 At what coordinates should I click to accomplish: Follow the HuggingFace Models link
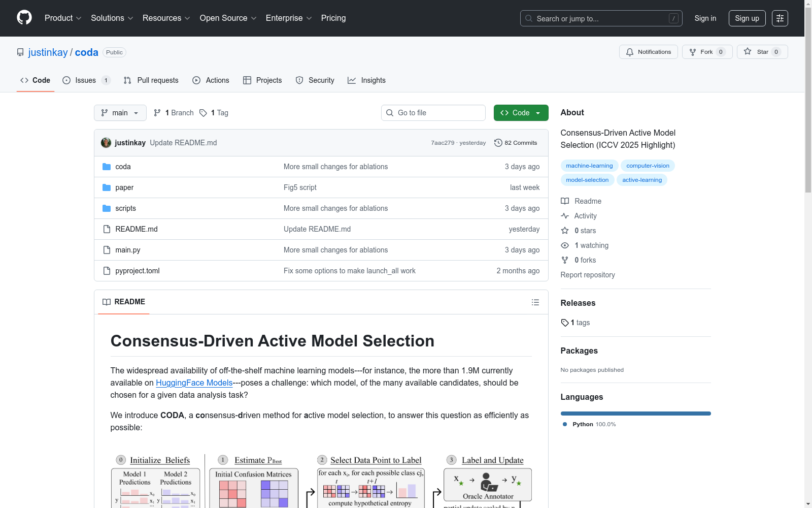coord(194,383)
